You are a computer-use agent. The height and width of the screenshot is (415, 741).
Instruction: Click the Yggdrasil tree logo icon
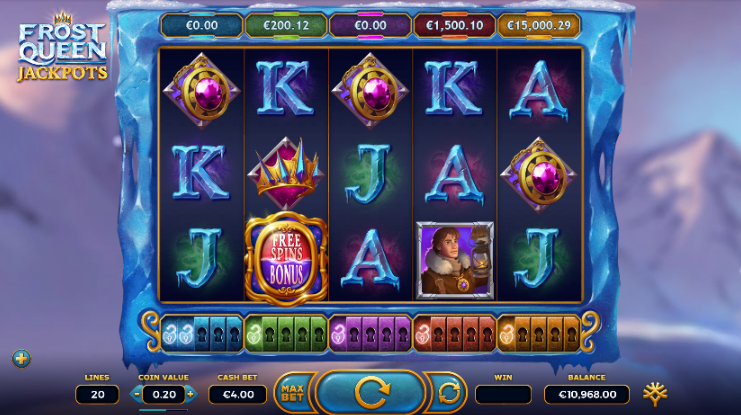pyautogui.click(x=655, y=394)
